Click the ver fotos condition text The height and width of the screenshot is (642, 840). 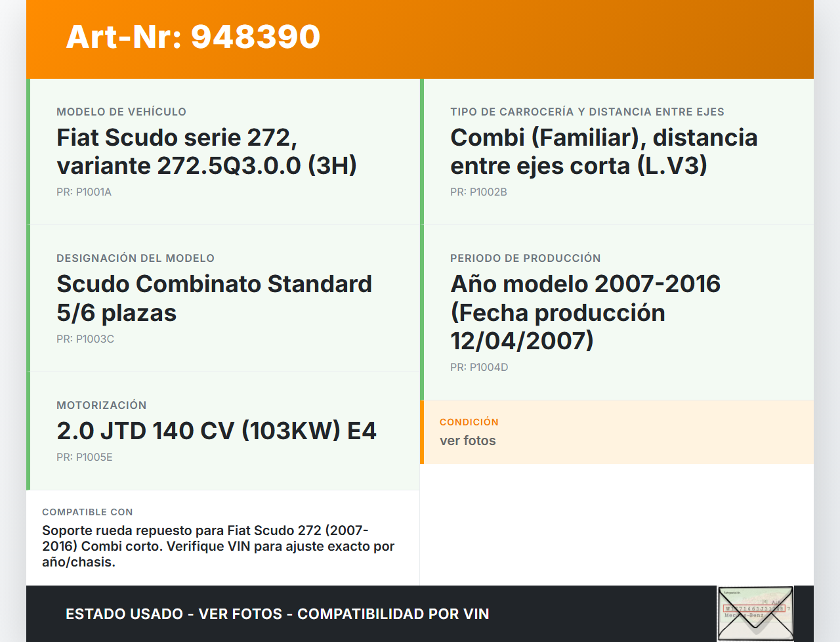coord(468,440)
